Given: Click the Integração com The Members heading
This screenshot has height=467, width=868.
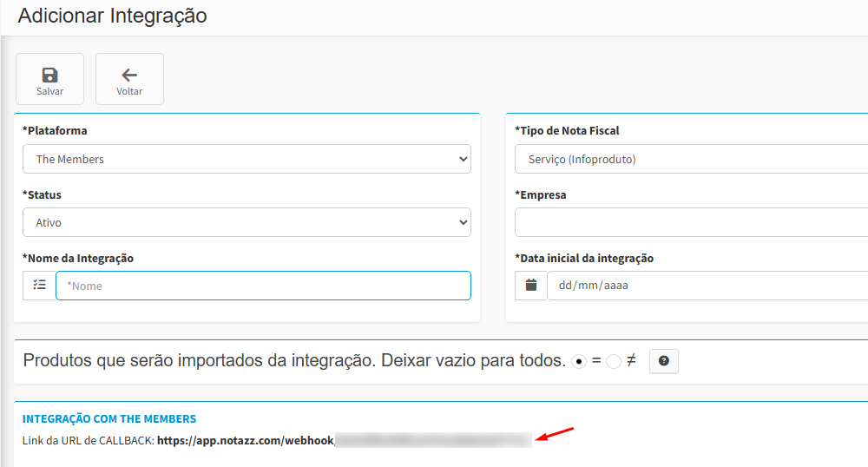Looking at the screenshot, I should 109,419.
